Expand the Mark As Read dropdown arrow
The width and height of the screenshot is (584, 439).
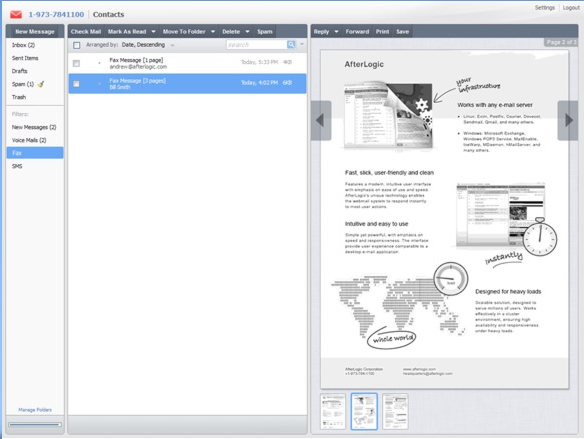[153, 32]
